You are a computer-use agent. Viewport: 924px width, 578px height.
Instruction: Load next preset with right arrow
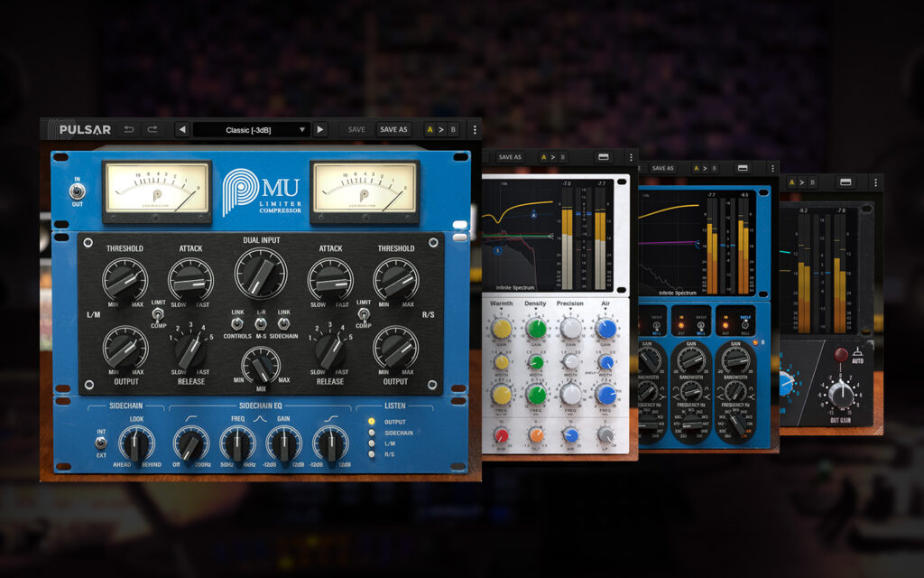tap(320, 129)
